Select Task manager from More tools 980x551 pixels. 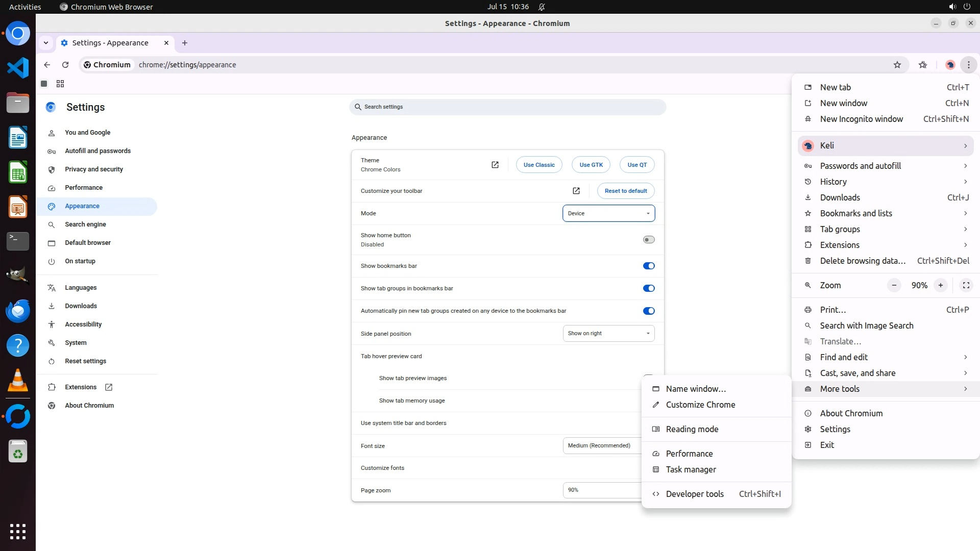(691, 469)
